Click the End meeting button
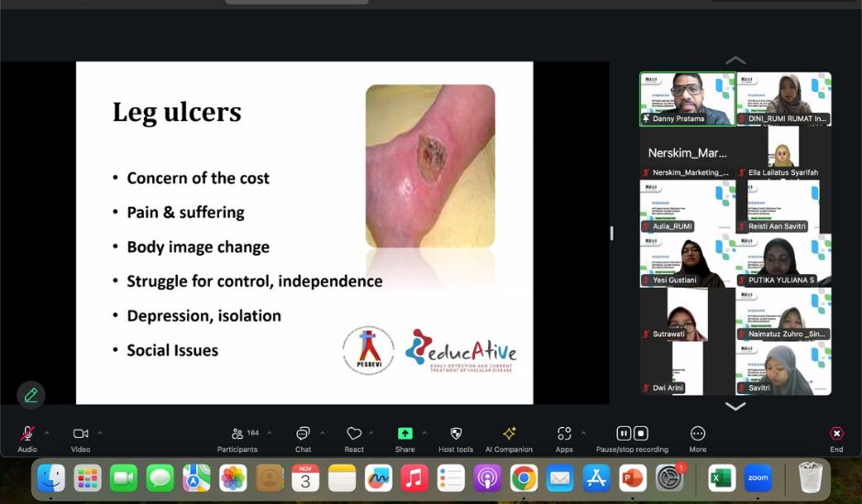Screen dimensions: 862x504 pos(836,433)
